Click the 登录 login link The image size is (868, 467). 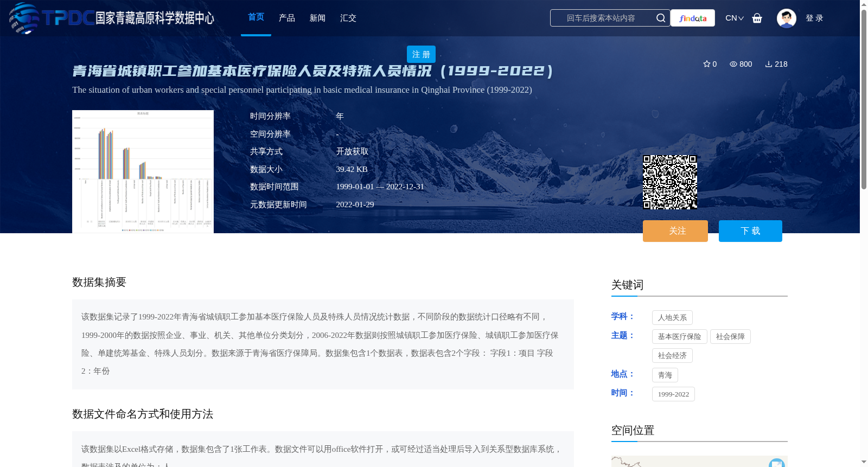[814, 18]
